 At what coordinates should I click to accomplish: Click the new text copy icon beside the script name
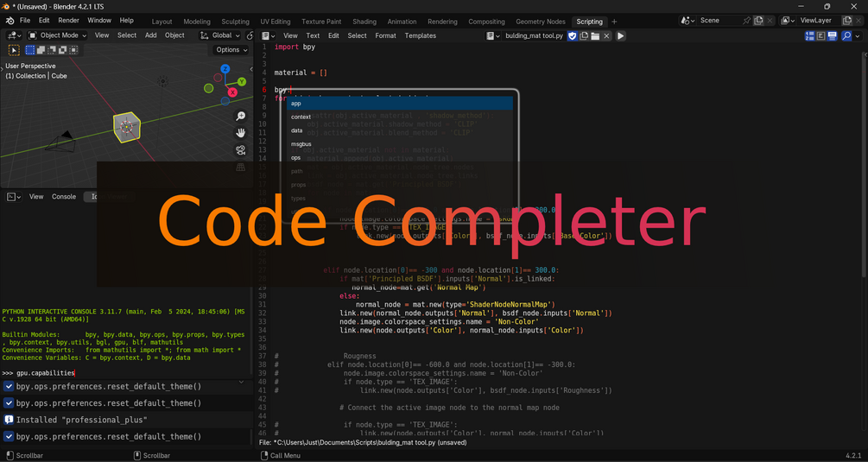(584, 36)
